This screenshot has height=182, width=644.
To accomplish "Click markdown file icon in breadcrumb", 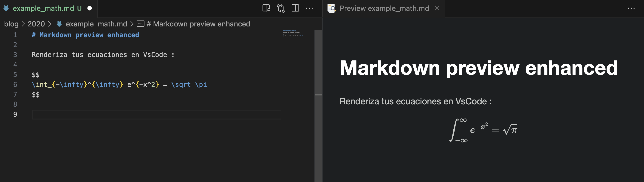I will click(x=59, y=24).
